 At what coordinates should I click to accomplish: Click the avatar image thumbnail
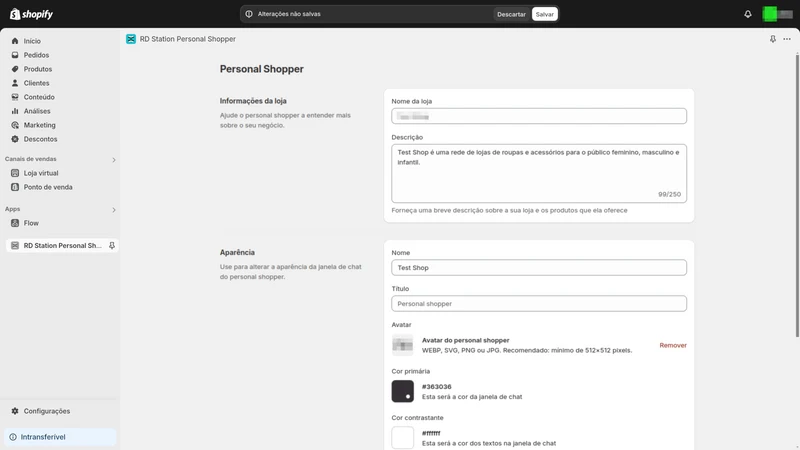pos(403,345)
